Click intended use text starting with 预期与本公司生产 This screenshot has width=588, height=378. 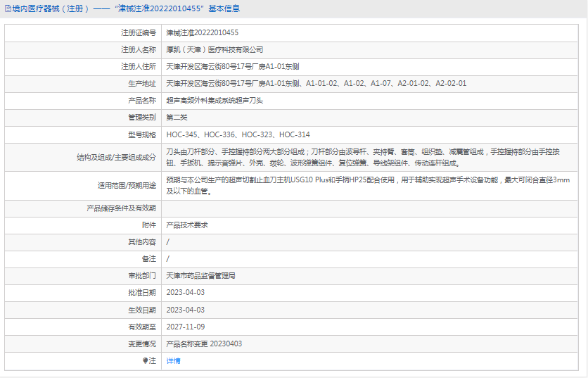click(368, 185)
